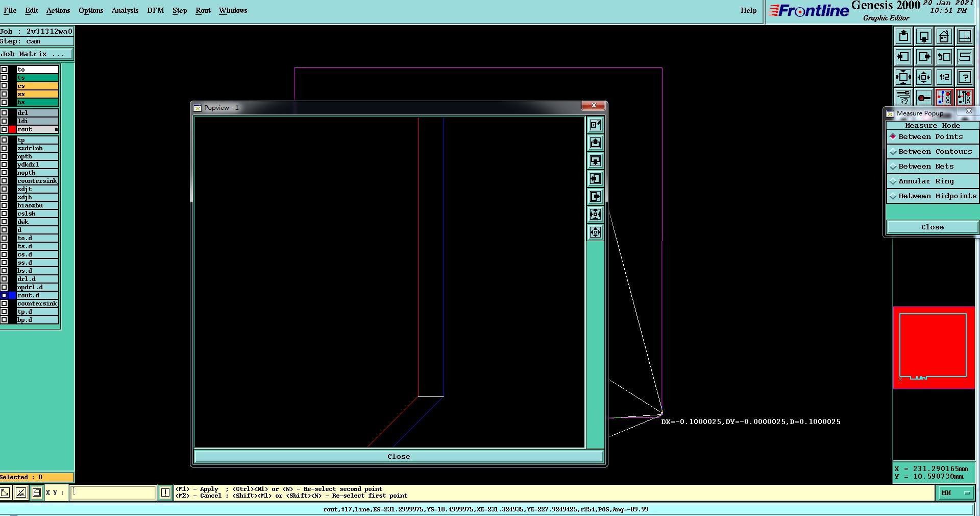Click the question mark help icon
Image resolution: width=980 pixels, height=516 pixels.
pos(965,77)
